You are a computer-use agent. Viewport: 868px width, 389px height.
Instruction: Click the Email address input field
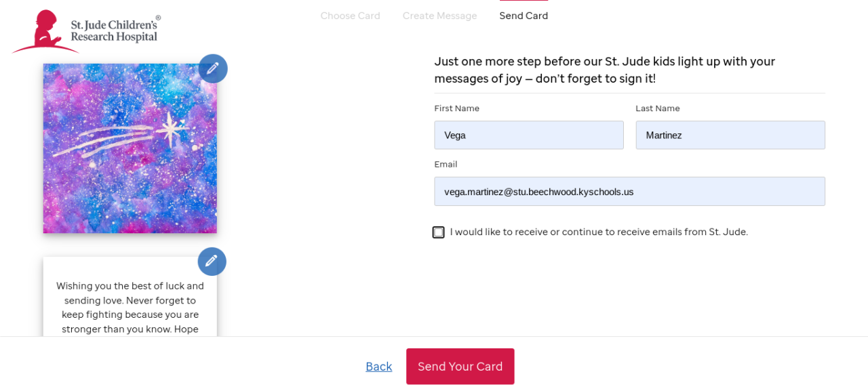pyautogui.click(x=629, y=191)
